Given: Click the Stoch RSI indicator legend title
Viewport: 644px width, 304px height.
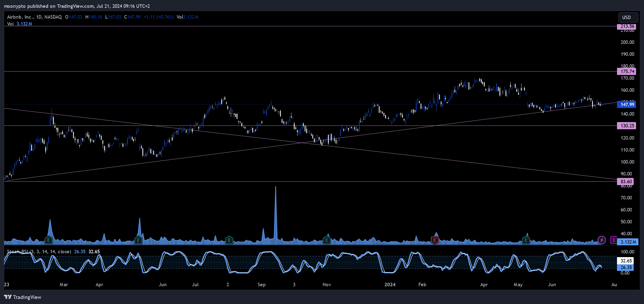Looking at the screenshot, I should coord(39,252).
